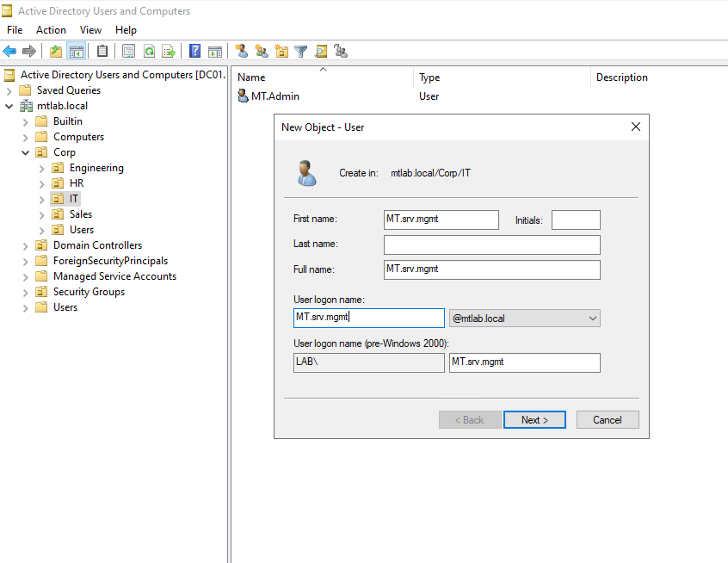Click the First name input field
This screenshot has width=728, height=563.
(x=441, y=220)
